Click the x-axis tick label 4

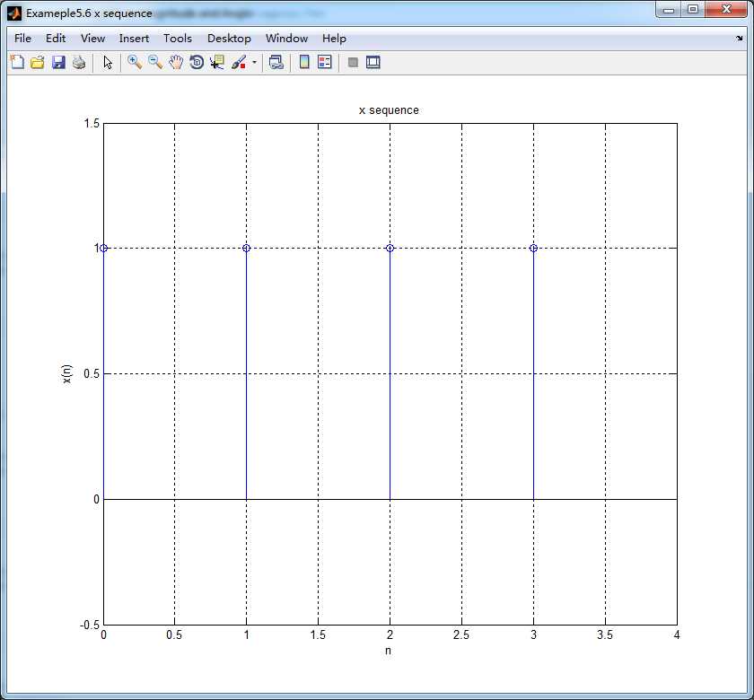click(677, 635)
